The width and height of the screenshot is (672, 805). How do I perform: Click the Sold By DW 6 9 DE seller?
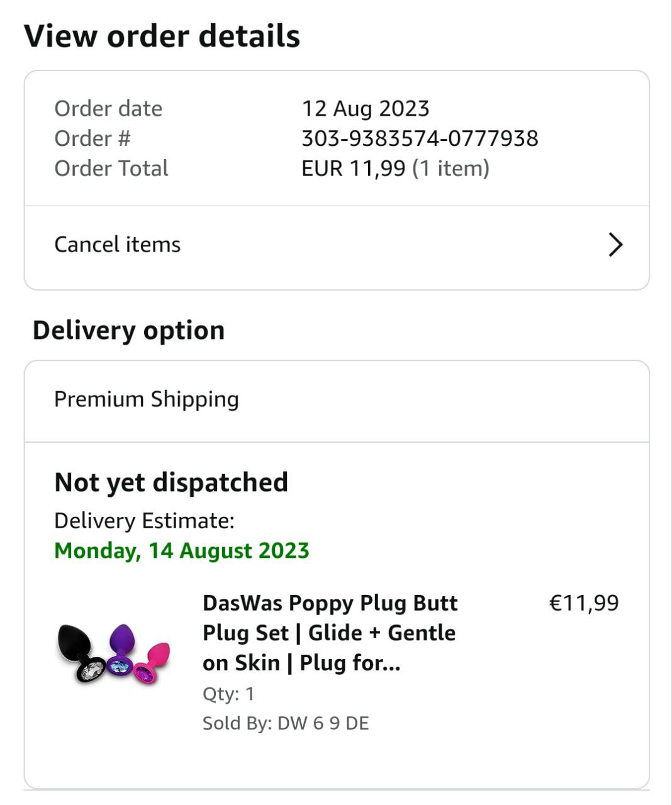click(x=286, y=723)
